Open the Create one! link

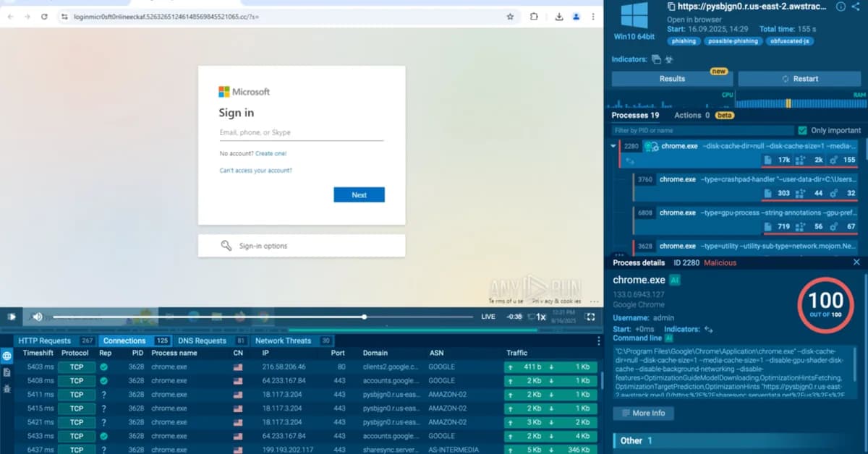[271, 153]
